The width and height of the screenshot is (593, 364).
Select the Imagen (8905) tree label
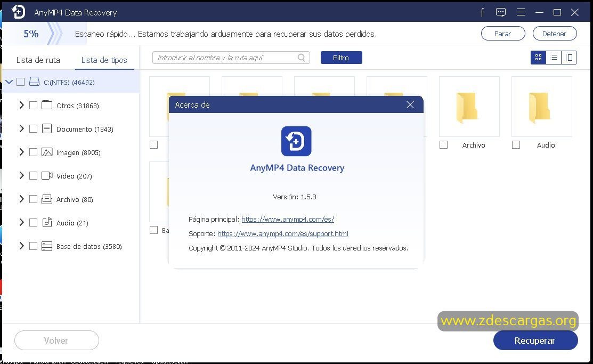(78, 152)
